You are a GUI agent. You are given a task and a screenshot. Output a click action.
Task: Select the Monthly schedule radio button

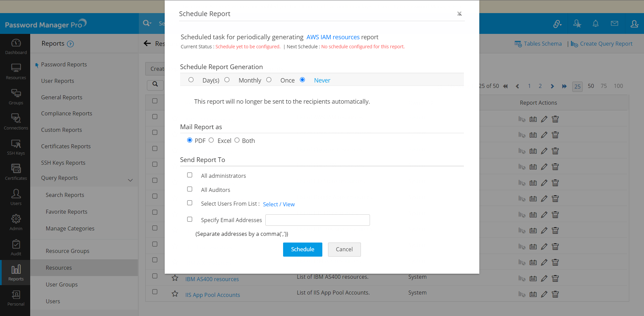(227, 80)
